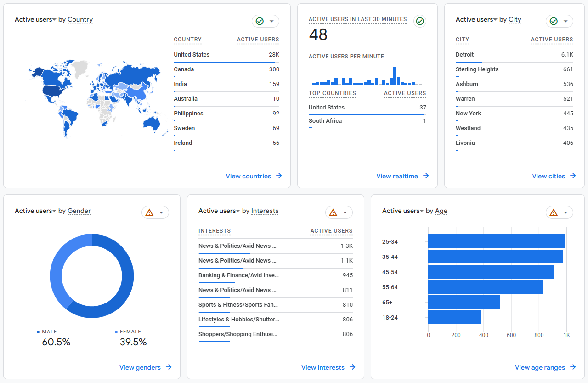Click the warning triangle icon on Age card
Viewport: 588px width, 383px height.
tap(554, 212)
